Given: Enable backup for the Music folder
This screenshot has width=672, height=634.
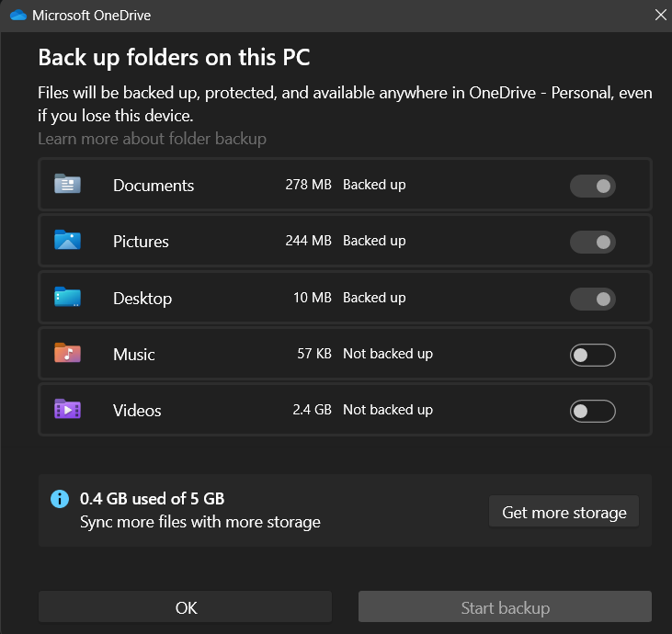Looking at the screenshot, I should pos(593,355).
